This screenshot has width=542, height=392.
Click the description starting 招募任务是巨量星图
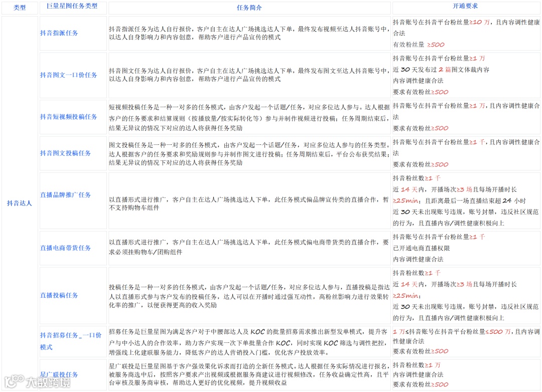click(x=249, y=342)
